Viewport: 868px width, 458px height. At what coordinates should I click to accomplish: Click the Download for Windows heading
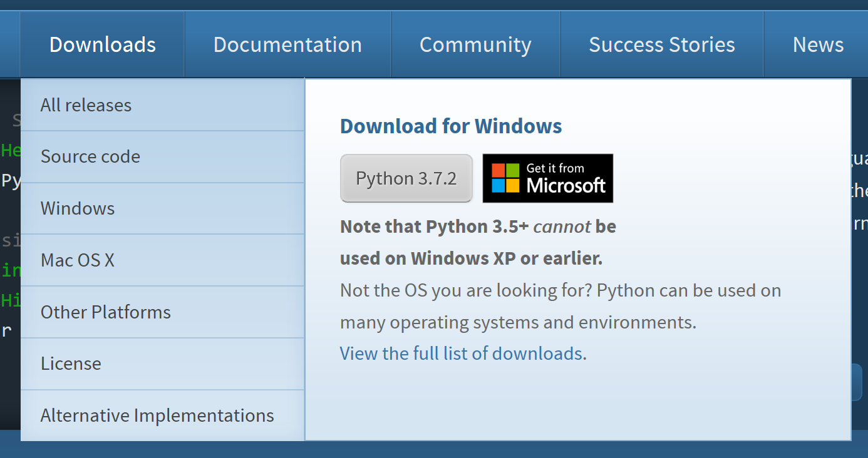point(451,126)
